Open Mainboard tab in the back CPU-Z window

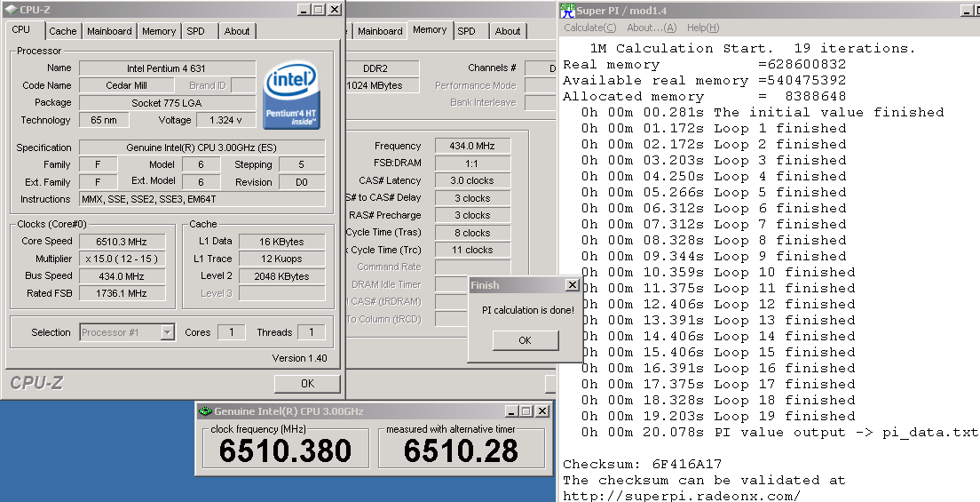380,31
